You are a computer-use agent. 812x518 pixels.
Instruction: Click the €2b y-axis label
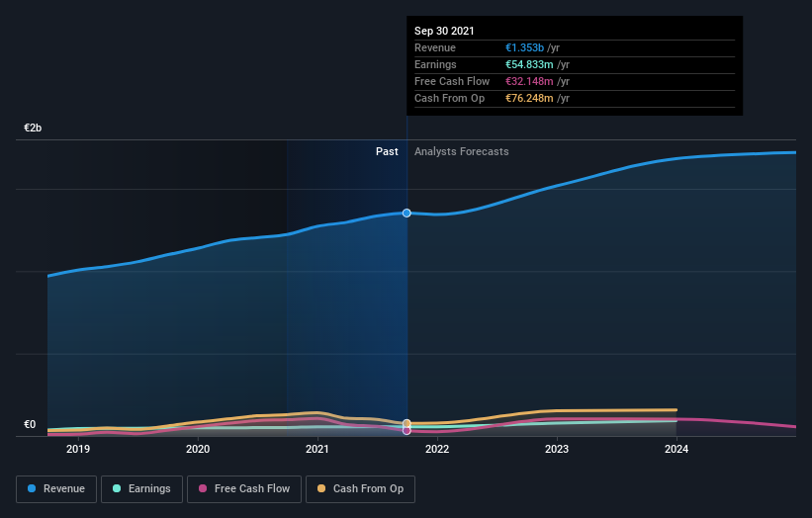coord(33,128)
